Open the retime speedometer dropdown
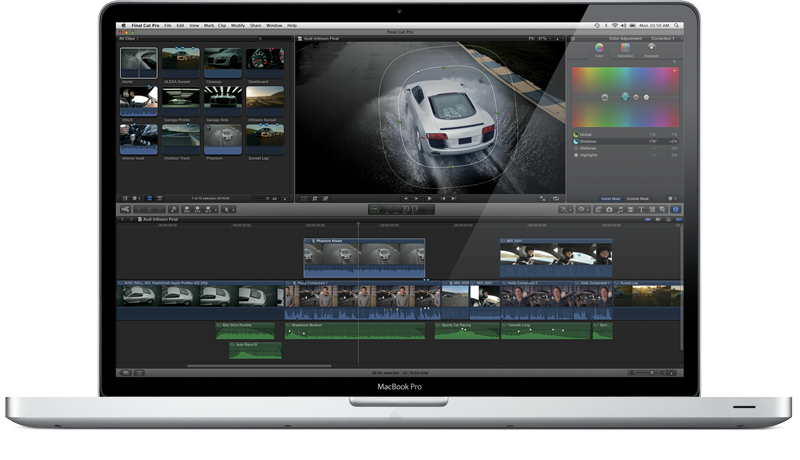 click(583, 210)
